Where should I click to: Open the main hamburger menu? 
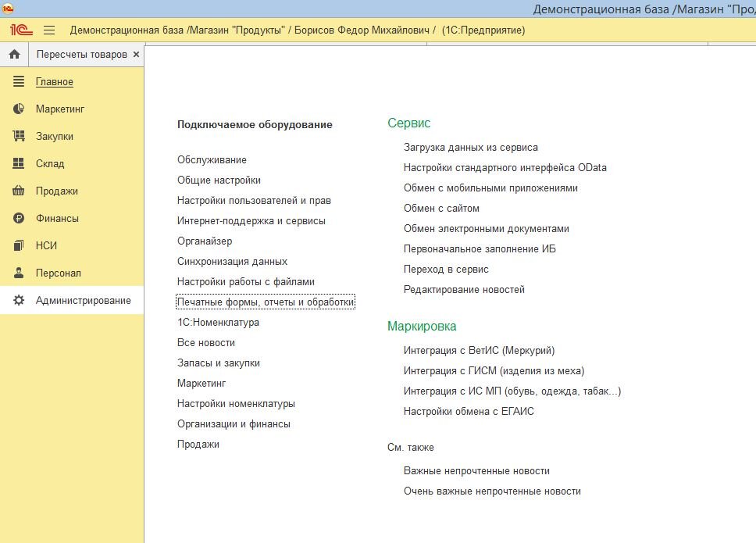(x=49, y=30)
